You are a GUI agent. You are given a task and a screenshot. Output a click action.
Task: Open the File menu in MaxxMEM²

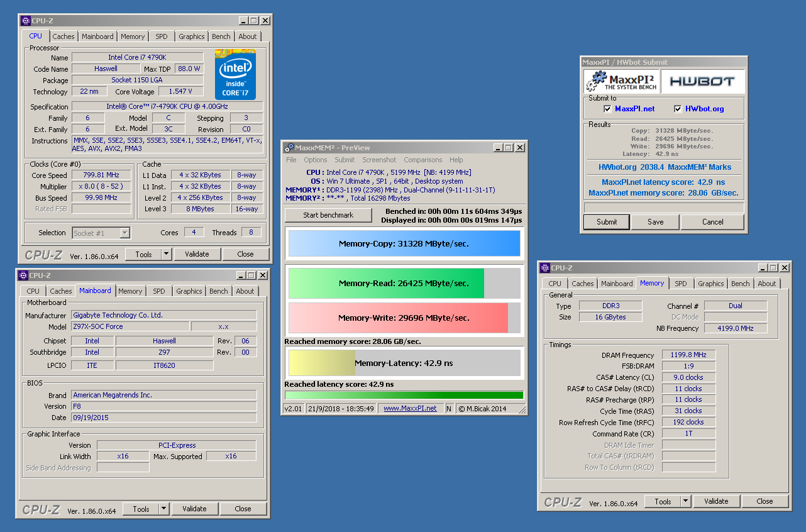pyautogui.click(x=291, y=160)
